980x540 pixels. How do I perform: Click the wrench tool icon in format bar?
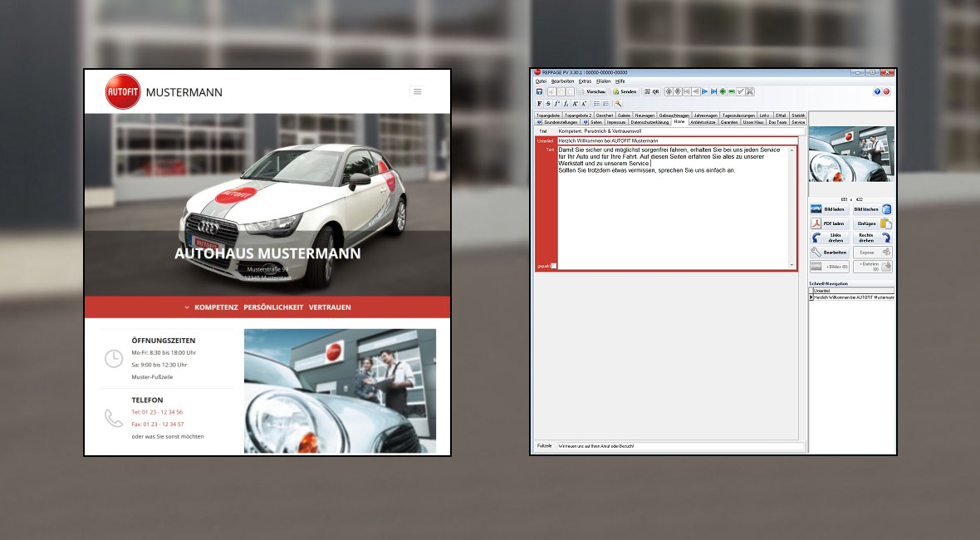pyautogui.click(x=618, y=104)
